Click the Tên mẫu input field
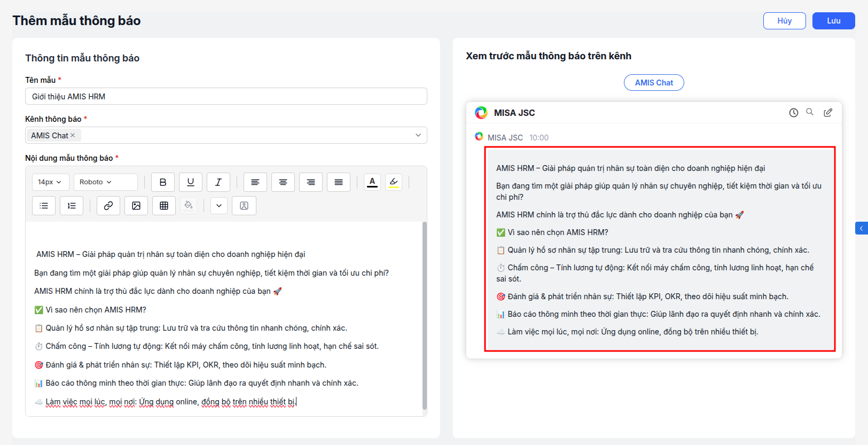This screenshot has height=445, width=868. pyautogui.click(x=226, y=96)
